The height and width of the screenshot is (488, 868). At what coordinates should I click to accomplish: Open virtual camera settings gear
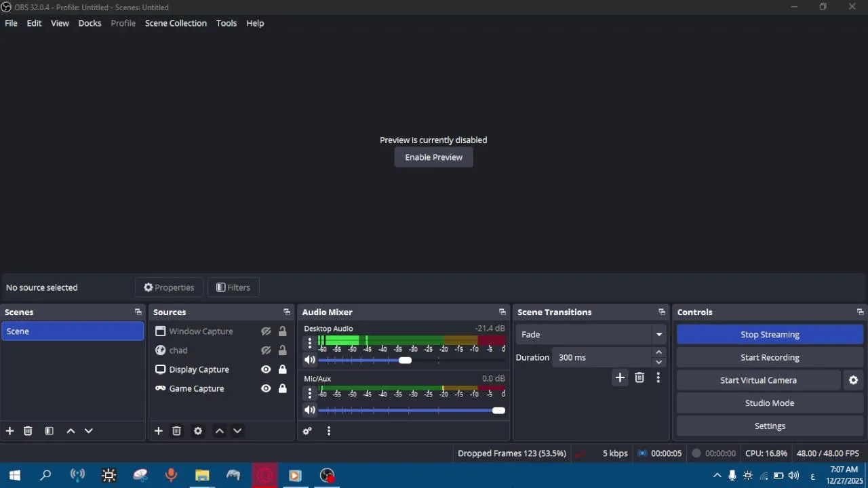pyautogui.click(x=854, y=380)
